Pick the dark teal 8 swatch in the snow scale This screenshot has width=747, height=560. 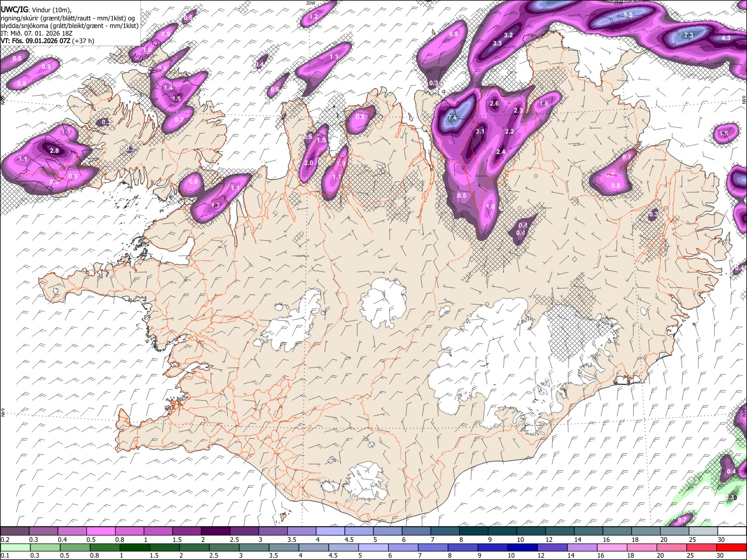pos(473,531)
